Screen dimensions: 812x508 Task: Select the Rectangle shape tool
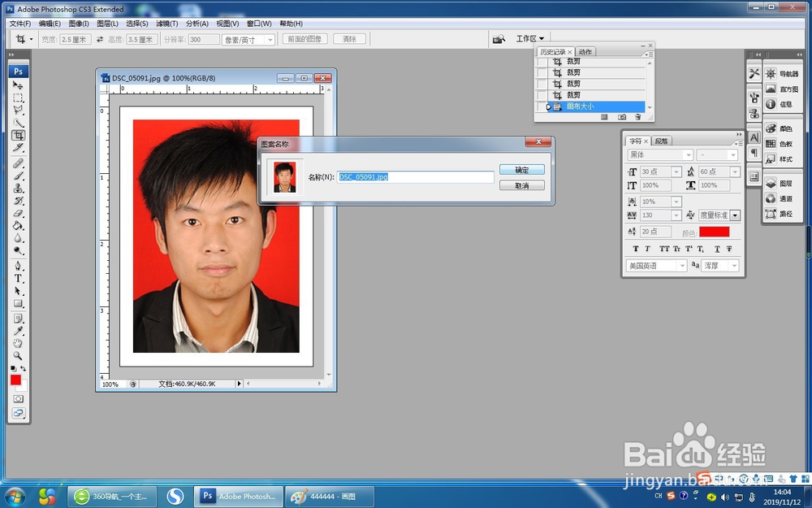pyautogui.click(x=18, y=303)
